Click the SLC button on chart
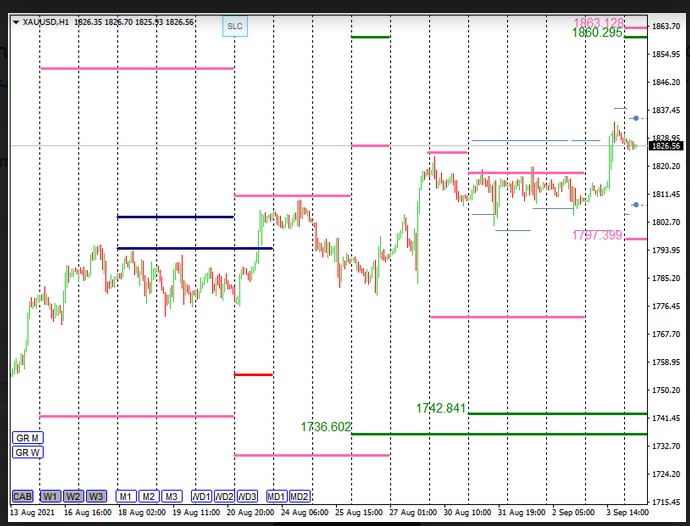The height and width of the screenshot is (526, 690). pyautogui.click(x=235, y=26)
